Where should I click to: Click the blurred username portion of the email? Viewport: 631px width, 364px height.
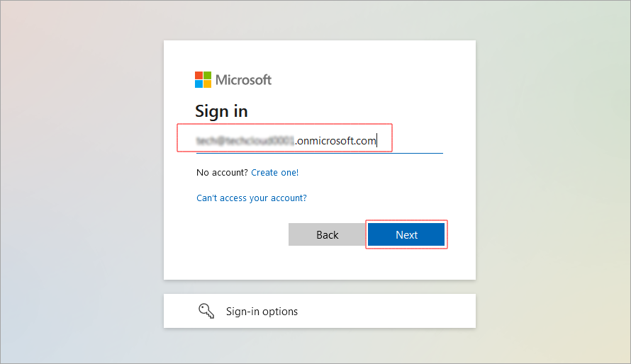pyautogui.click(x=245, y=141)
